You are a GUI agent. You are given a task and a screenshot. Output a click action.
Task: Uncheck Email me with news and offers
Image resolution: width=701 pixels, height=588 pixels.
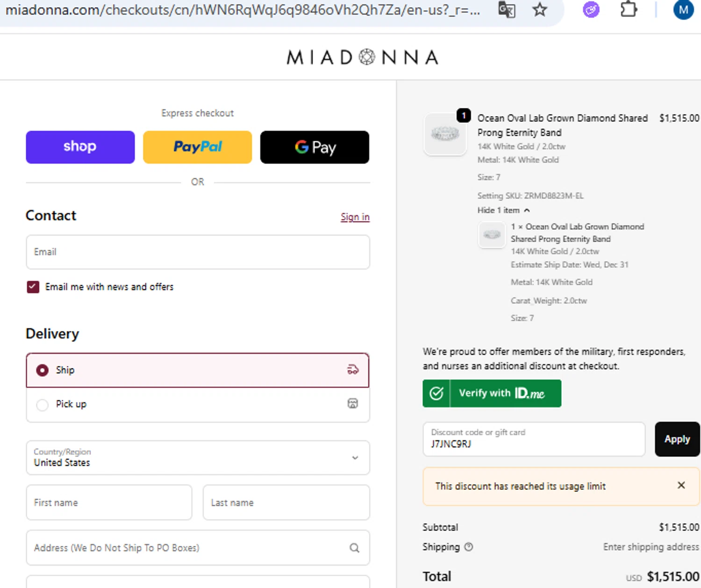click(x=33, y=287)
